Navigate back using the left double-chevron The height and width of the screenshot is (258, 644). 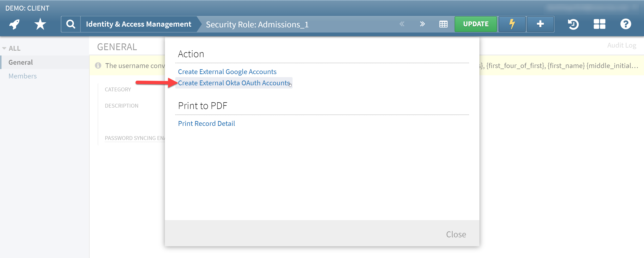tap(402, 24)
